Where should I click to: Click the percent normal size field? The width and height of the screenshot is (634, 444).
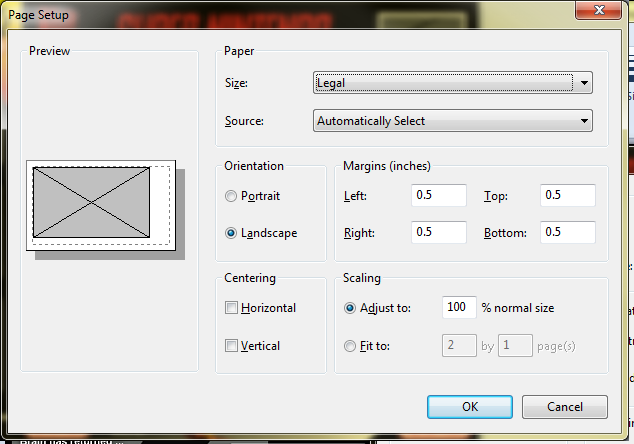point(458,308)
